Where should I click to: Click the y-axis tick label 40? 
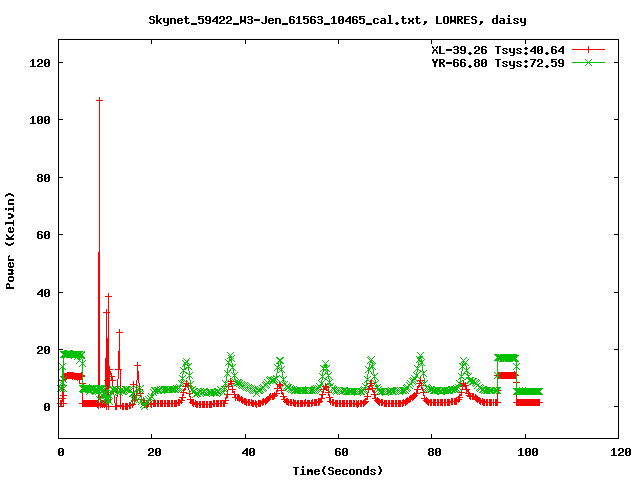coord(43,293)
